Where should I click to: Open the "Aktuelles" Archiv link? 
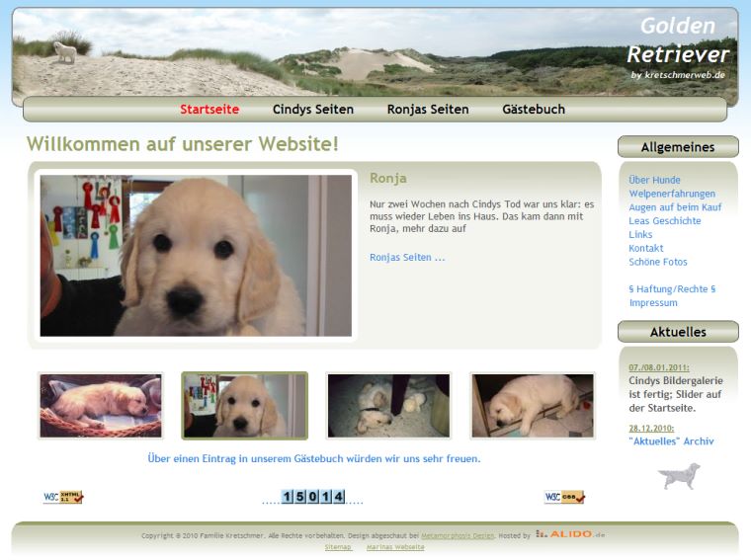671,441
